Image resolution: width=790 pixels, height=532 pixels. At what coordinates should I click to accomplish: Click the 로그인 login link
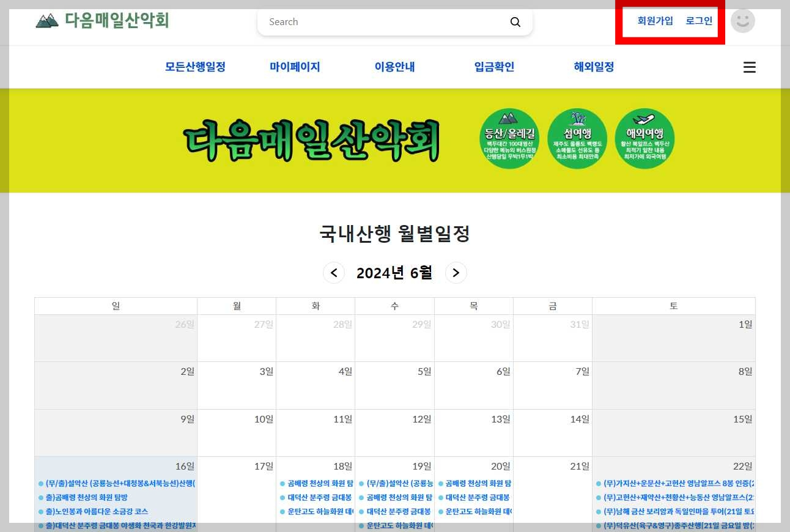tap(698, 20)
